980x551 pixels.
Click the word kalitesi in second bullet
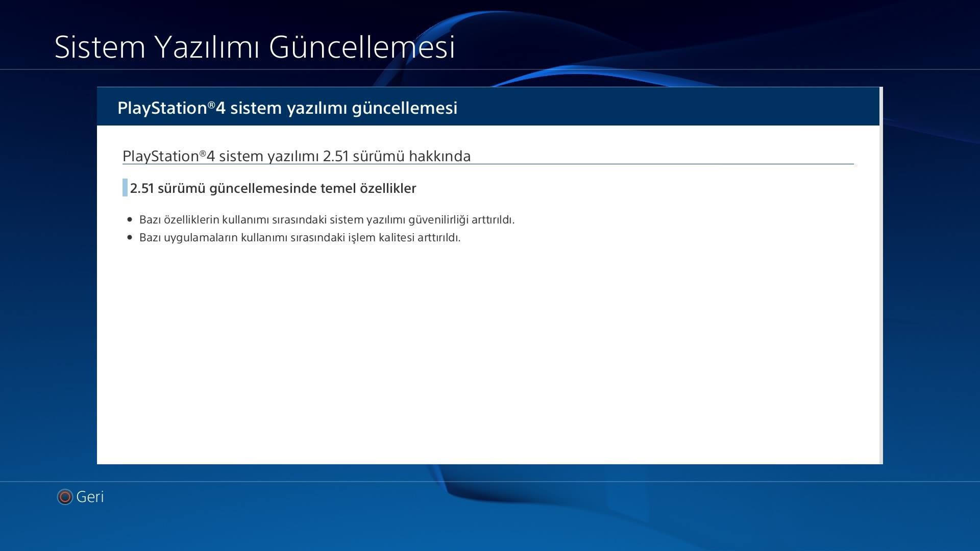(x=396, y=238)
